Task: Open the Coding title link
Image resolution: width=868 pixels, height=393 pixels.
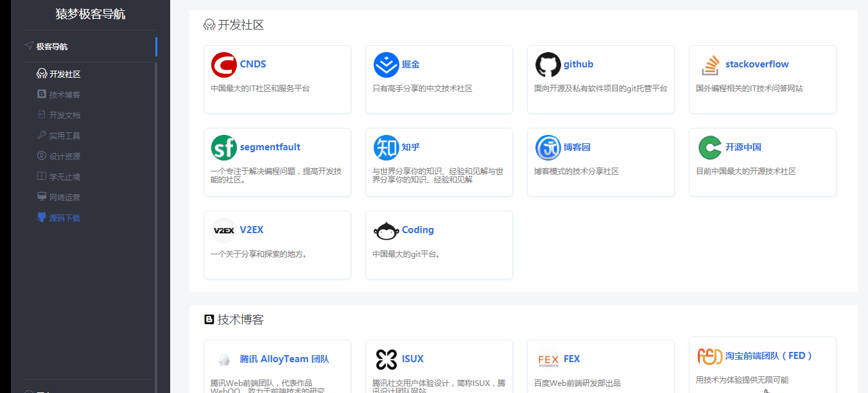Action: [418, 230]
